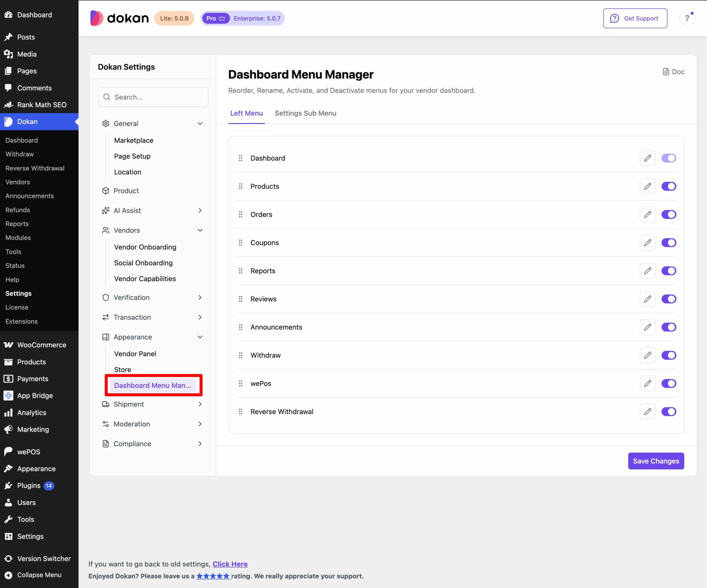Click Collapse Menu in the sidebar
This screenshot has width=707, height=588.
[x=39, y=575]
